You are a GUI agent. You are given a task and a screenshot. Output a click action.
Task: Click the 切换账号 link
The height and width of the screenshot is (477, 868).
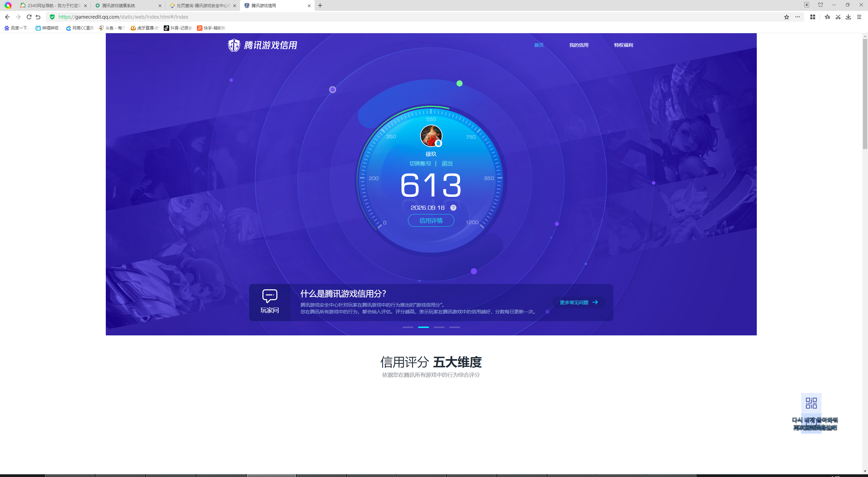[420, 164]
